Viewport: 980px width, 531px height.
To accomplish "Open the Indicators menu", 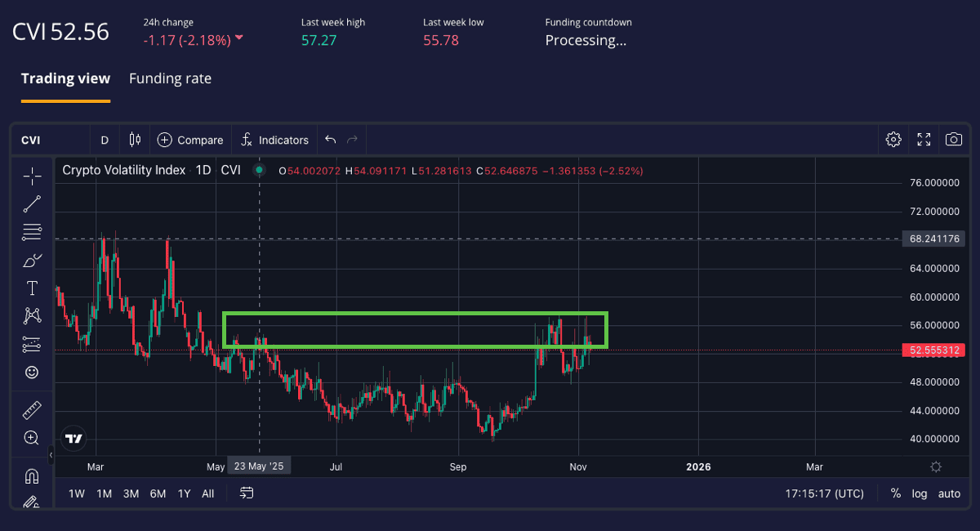I will 274,140.
